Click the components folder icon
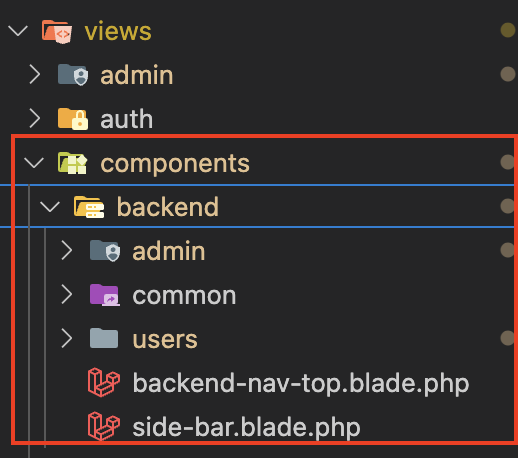Screen dimensions: 518x458 coord(72,163)
